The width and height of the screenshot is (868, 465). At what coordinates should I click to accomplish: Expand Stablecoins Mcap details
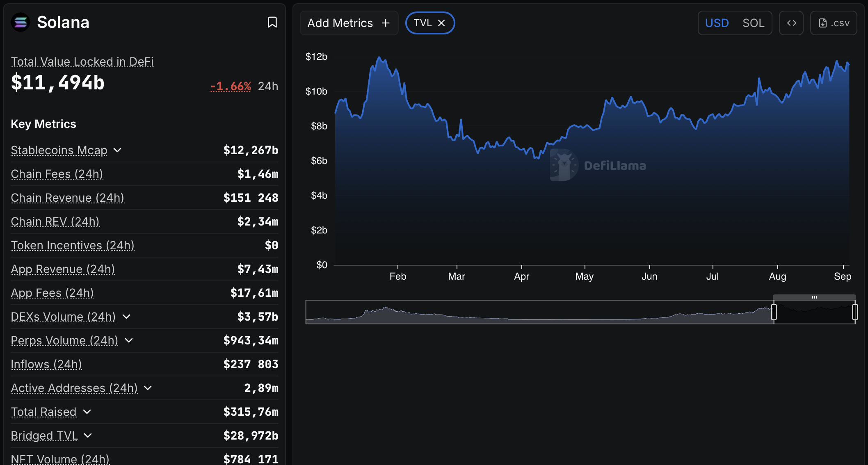(x=117, y=150)
